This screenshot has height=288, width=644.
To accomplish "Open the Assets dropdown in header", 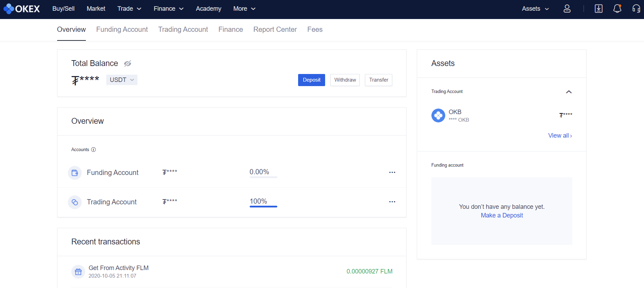I will point(535,9).
